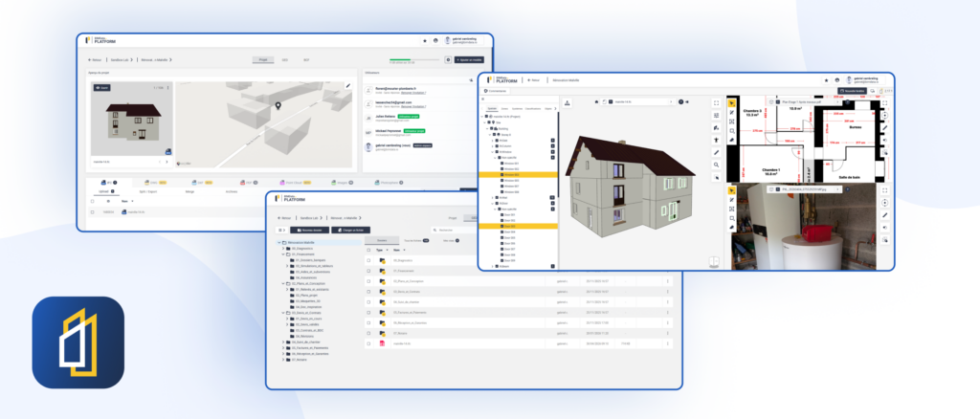The height and width of the screenshot is (419, 980).
Task: Open the Merge sub-tab
Action: (189, 191)
